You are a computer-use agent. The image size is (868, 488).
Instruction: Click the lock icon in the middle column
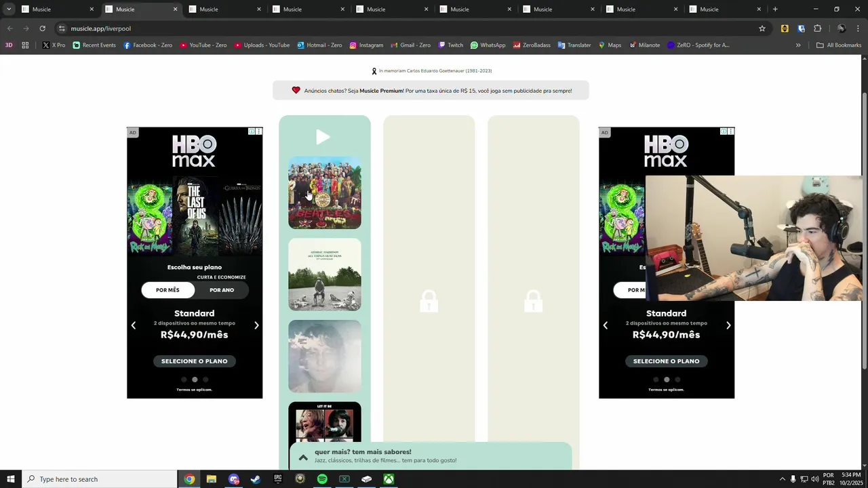(429, 301)
